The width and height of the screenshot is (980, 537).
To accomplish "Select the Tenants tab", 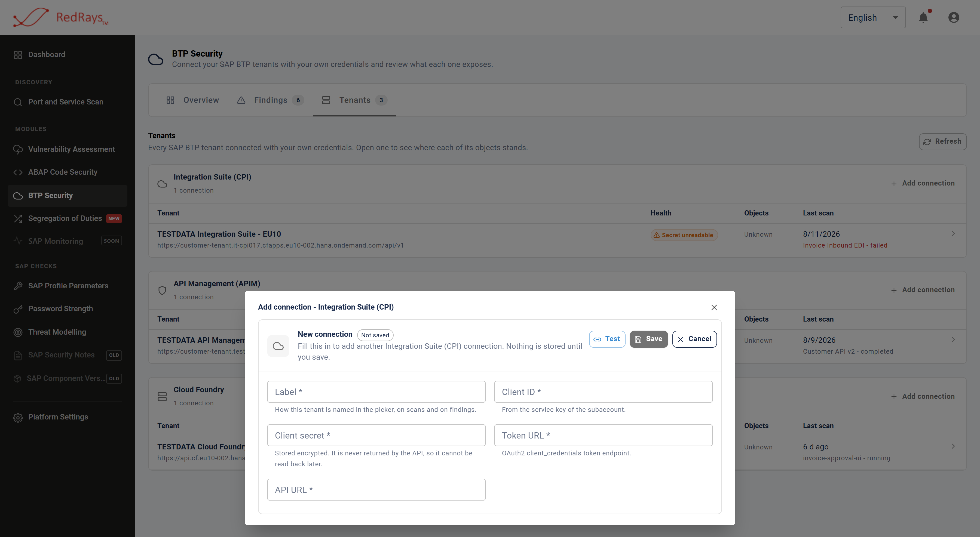I will 354,100.
